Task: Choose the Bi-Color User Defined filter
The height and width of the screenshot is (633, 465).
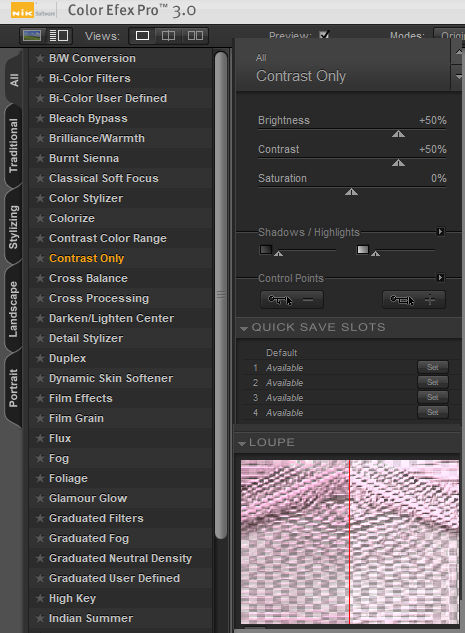Action: click(x=108, y=98)
